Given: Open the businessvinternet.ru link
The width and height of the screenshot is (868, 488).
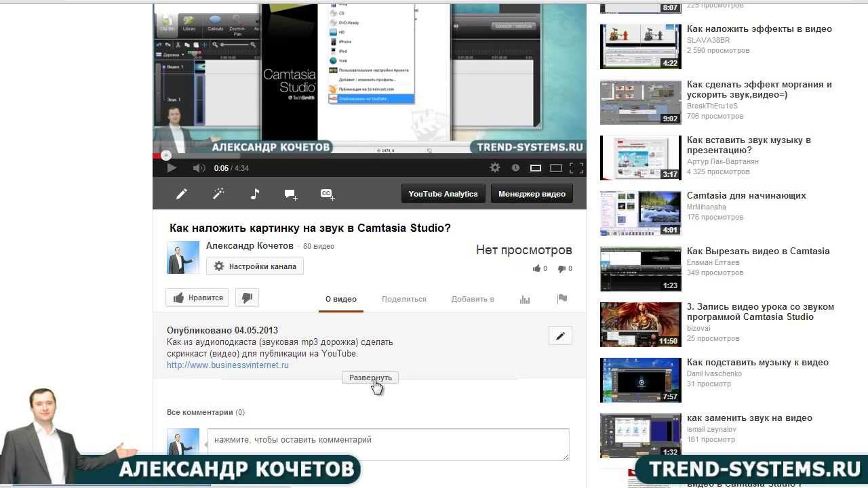Looking at the screenshot, I should point(228,365).
